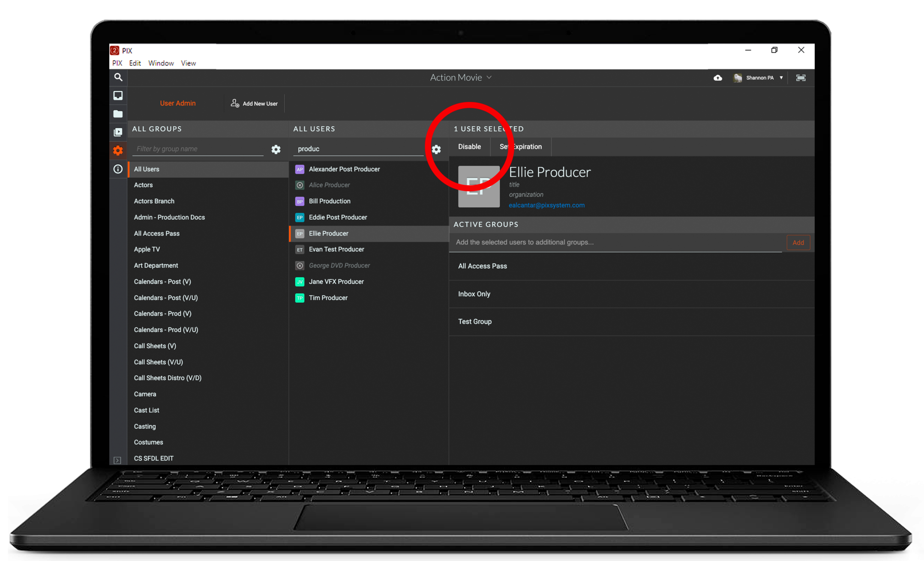Click the cloud upload icon
924x561 pixels.
coord(717,78)
